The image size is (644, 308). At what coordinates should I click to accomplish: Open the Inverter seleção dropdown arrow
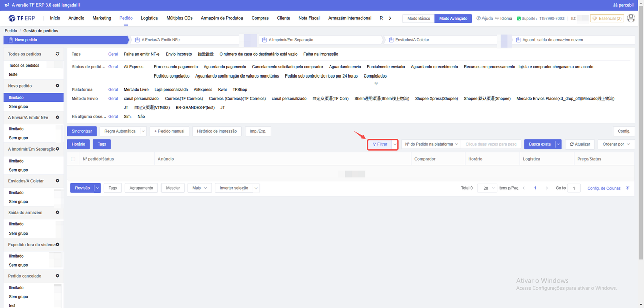click(256, 188)
